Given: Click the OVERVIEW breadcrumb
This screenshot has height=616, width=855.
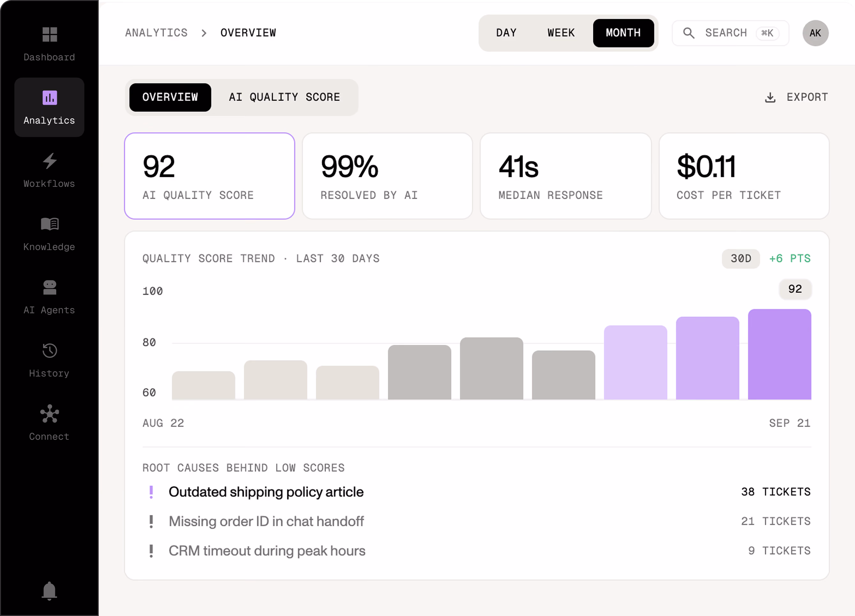Looking at the screenshot, I should click(248, 33).
